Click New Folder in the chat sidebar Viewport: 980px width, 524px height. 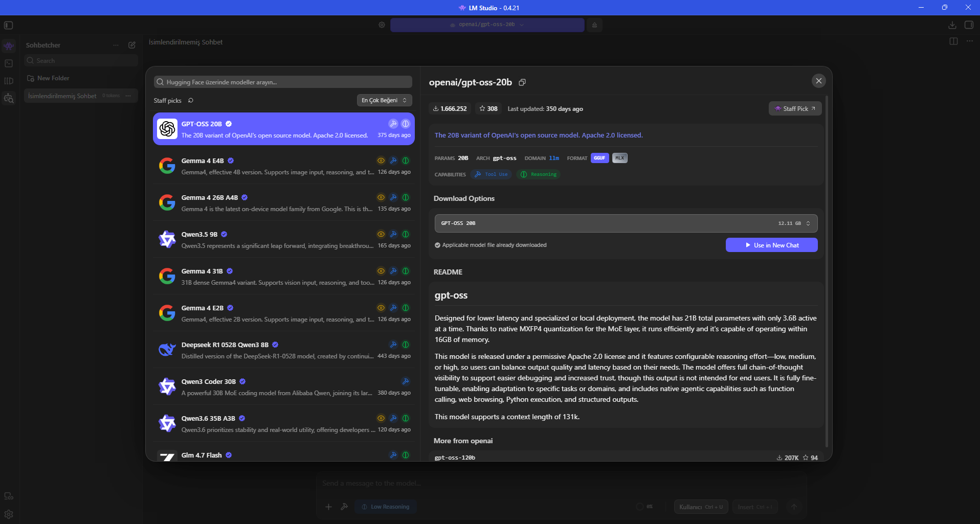click(48, 78)
